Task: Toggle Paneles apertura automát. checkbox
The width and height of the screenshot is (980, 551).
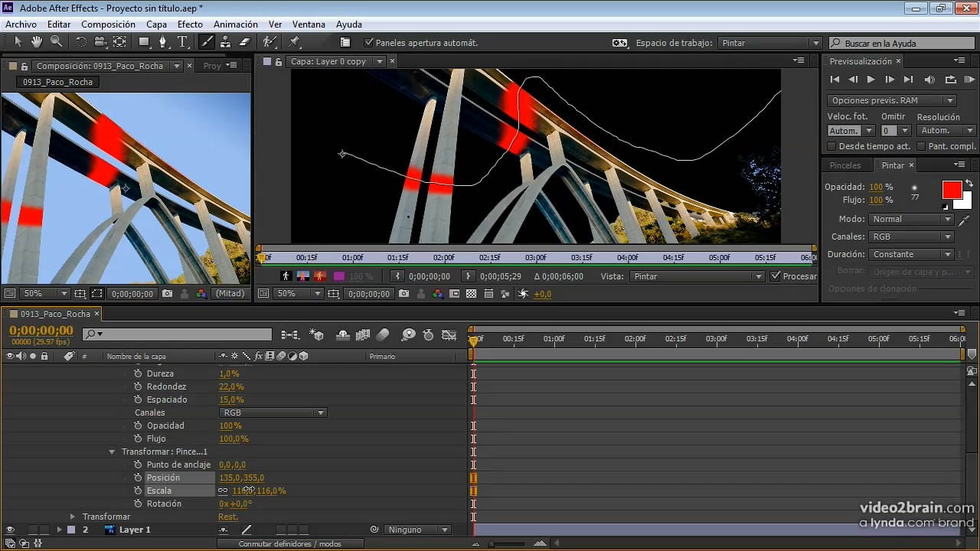Action: pos(369,43)
